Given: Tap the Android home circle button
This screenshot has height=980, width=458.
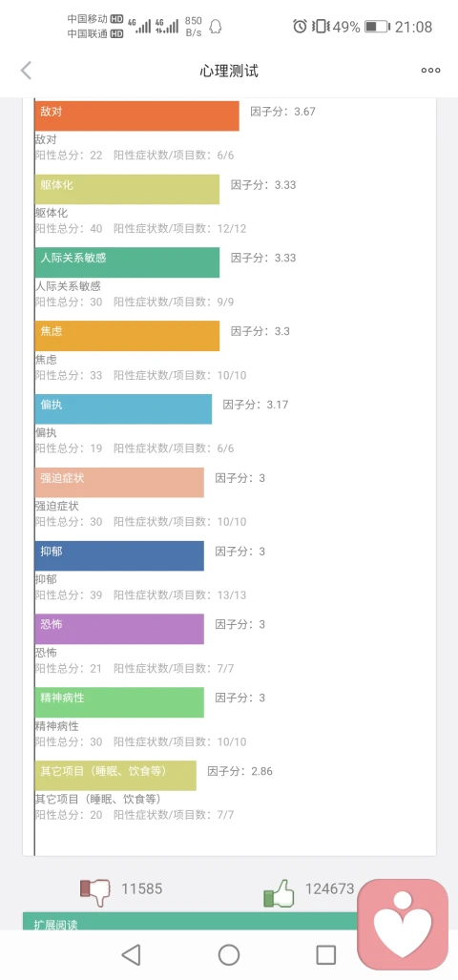Looking at the screenshot, I should [x=229, y=954].
